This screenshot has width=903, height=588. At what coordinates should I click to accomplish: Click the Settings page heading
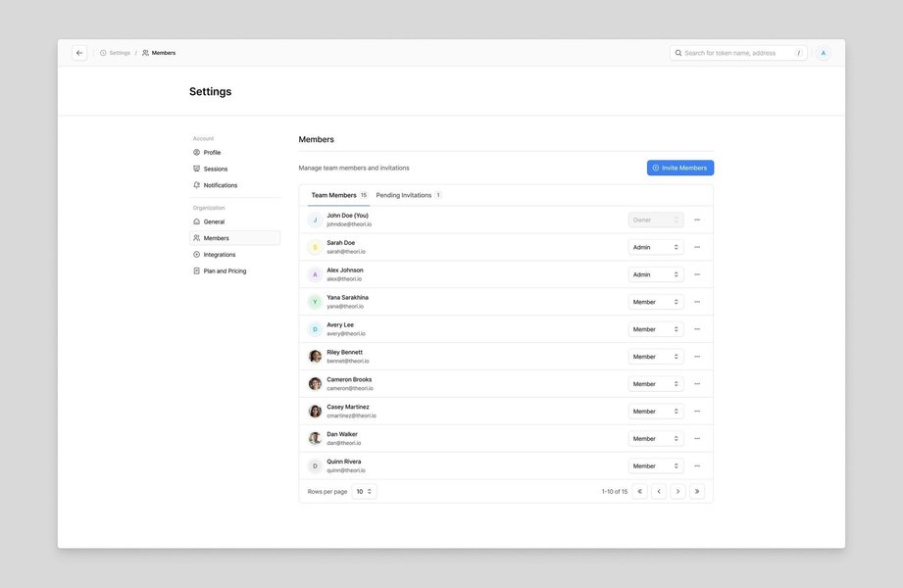[x=210, y=91]
